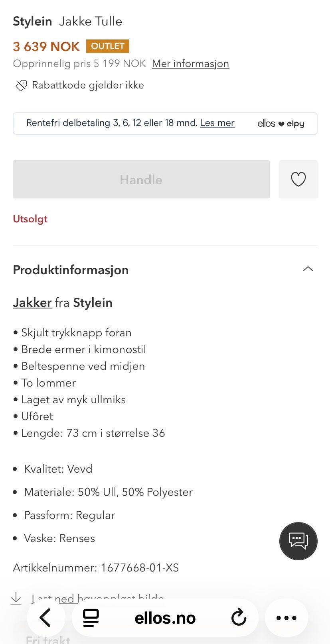Click the Last ned høyoppløst bilde link
330x644 pixels.
[98, 598]
